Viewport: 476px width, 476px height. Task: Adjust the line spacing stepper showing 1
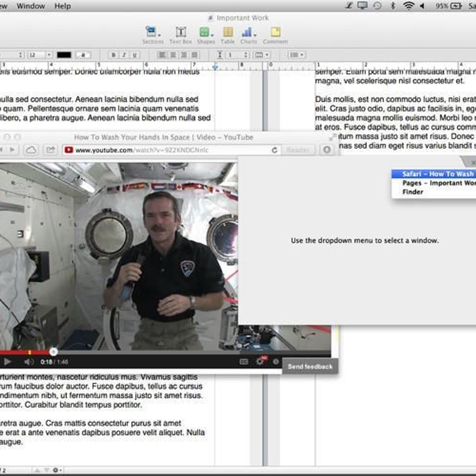[246, 55]
